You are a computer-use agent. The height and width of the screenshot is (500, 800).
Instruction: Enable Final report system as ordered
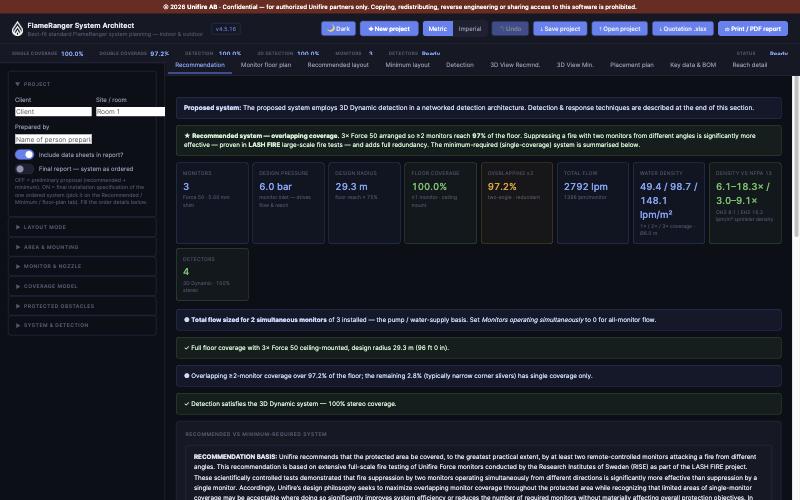tap(24, 169)
